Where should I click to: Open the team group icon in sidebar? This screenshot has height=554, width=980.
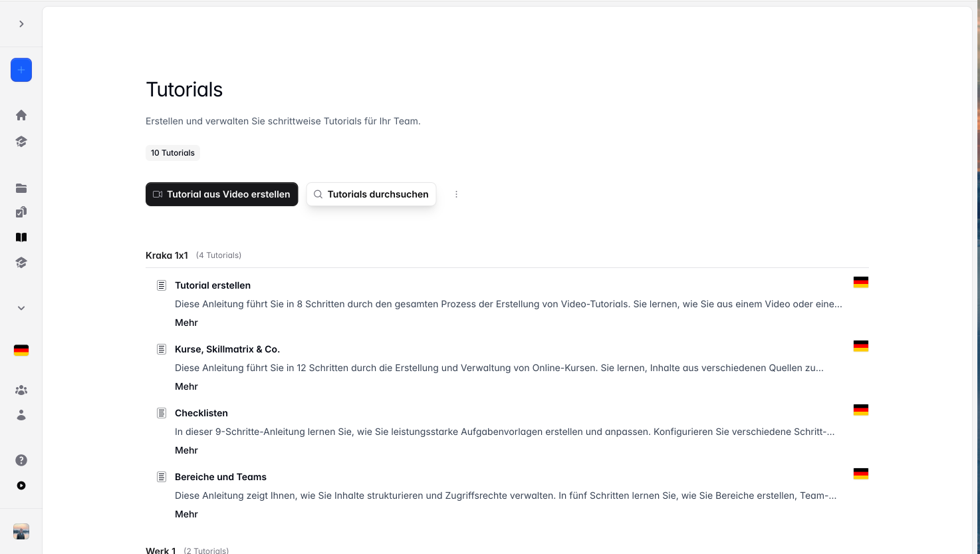click(x=21, y=390)
